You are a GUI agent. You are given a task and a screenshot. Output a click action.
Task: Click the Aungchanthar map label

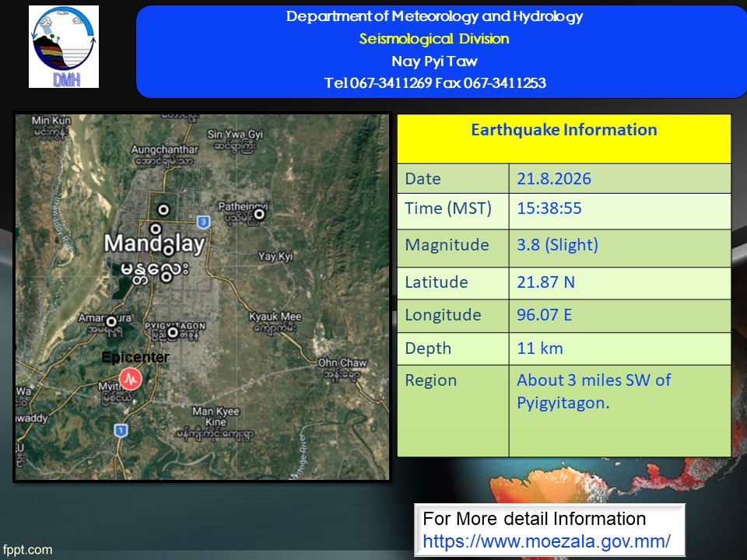click(164, 149)
